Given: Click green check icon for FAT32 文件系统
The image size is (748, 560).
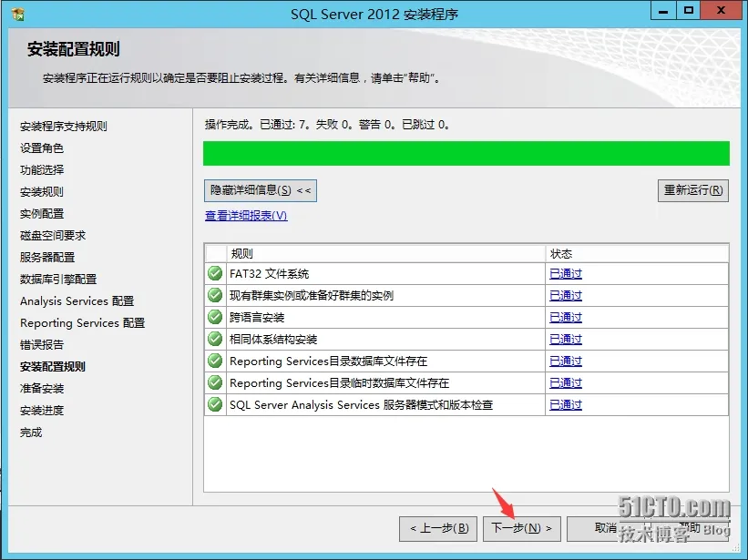Looking at the screenshot, I should click(x=215, y=273).
